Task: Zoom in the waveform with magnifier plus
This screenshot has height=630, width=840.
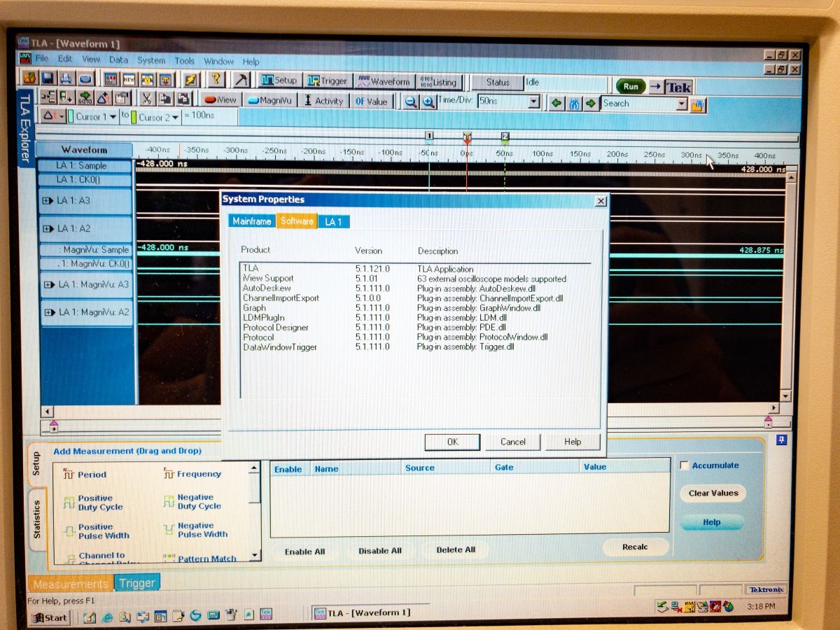Action: pos(428,102)
